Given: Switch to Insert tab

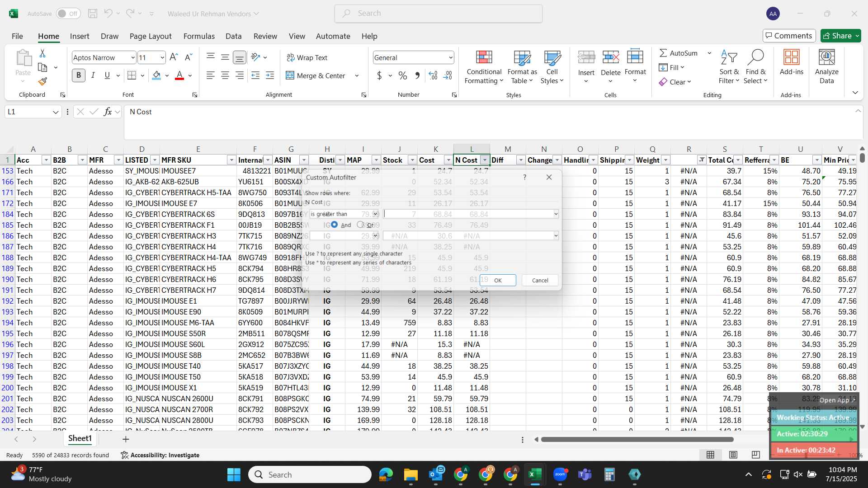Looking at the screenshot, I should 80,36.
